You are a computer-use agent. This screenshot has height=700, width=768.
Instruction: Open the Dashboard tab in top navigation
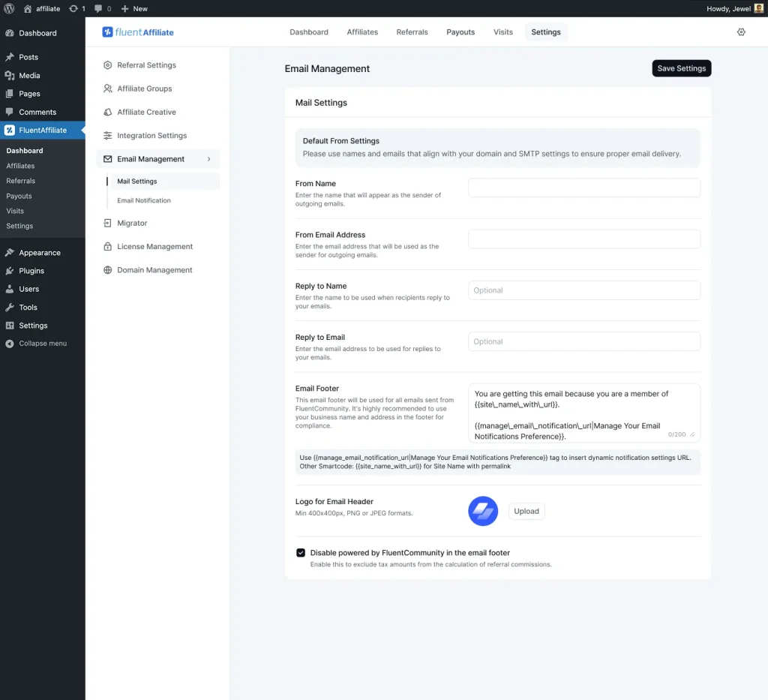coord(309,32)
